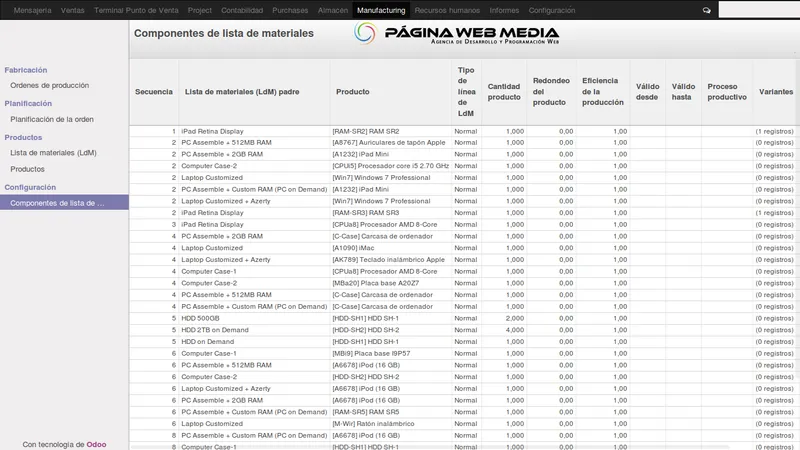
Task: Open row with [RAM-SR2] RAM SR2
Action: (x=464, y=131)
